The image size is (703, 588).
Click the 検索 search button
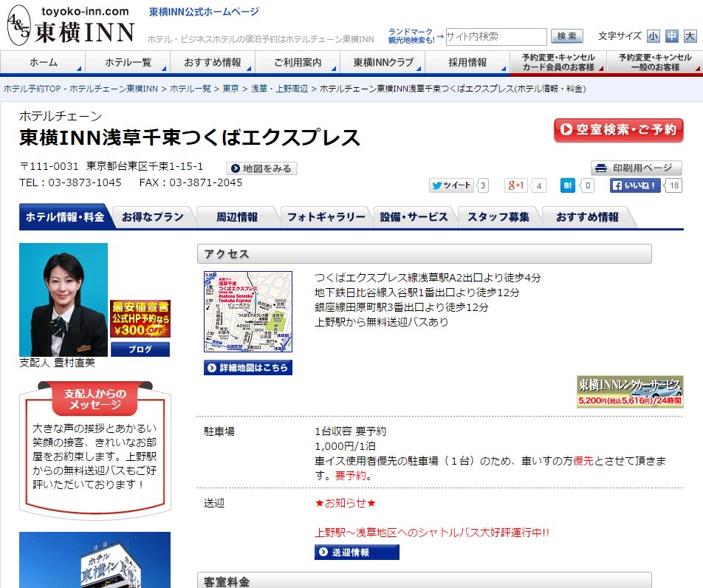tap(566, 36)
